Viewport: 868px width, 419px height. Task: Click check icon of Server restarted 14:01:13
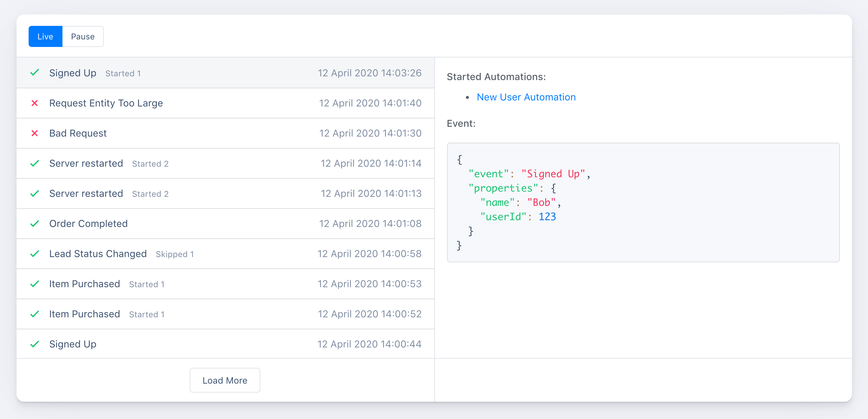pyautogui.click(x=35, y=194)
